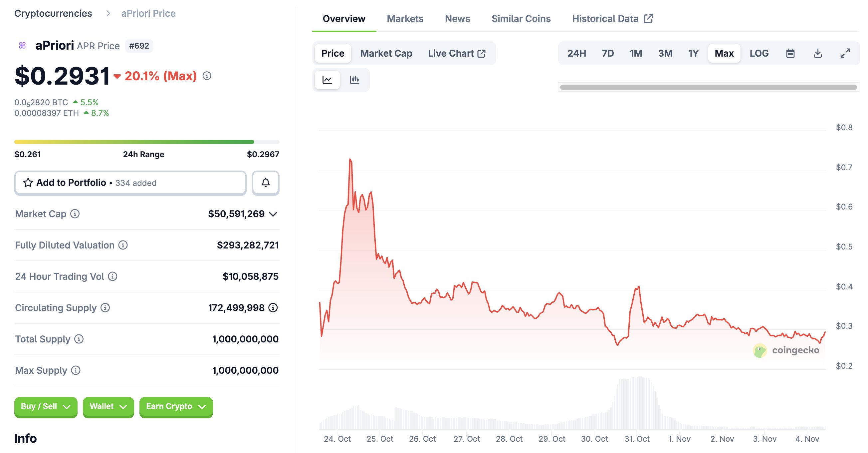
Task: Click the chart range navigator scrollbar
Action: point(708,87)
